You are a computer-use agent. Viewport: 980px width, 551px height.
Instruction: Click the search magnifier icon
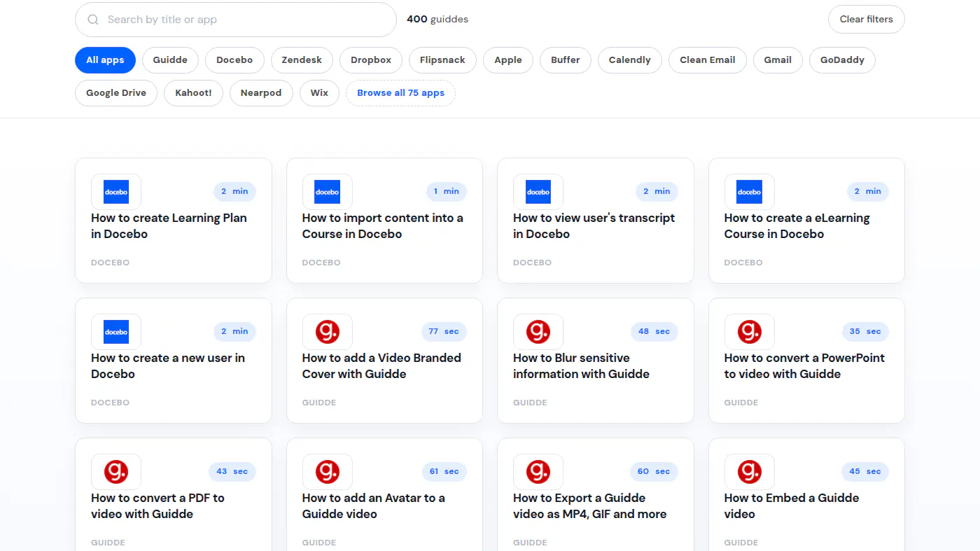click(93, 20)
